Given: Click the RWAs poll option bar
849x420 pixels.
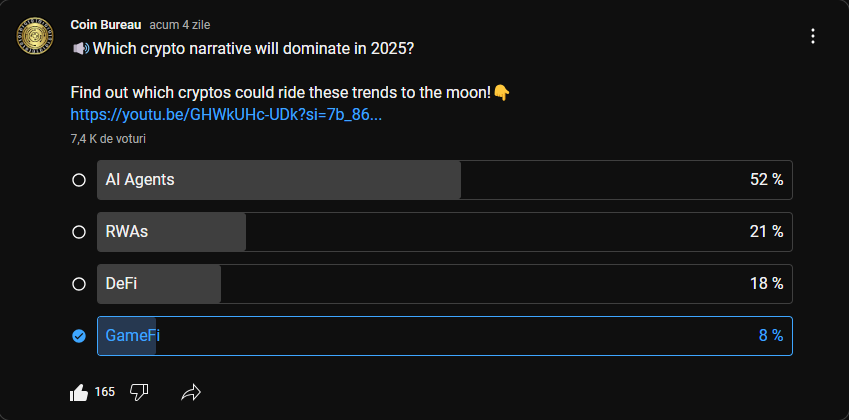Looking at the screenshot, I should click(444, 232).
